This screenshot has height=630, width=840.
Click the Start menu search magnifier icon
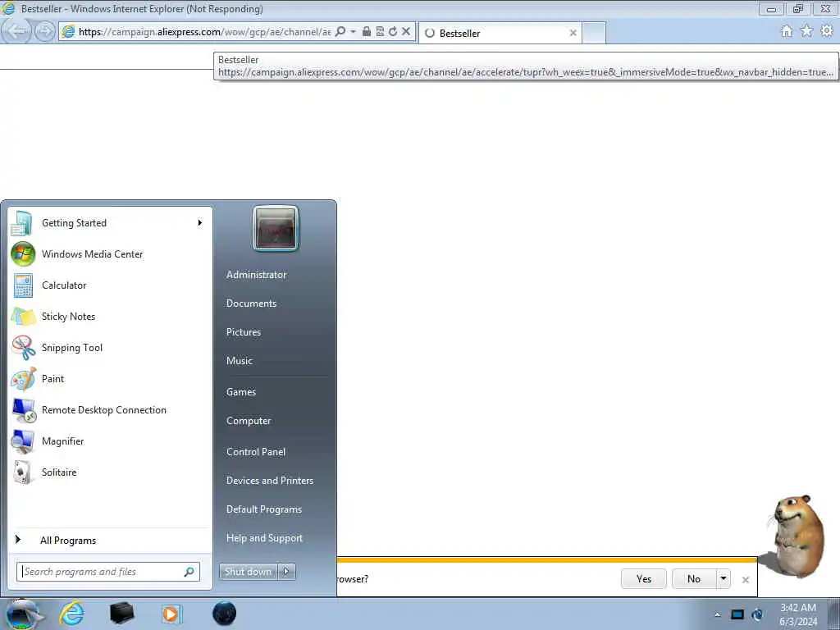coord(189,572)
